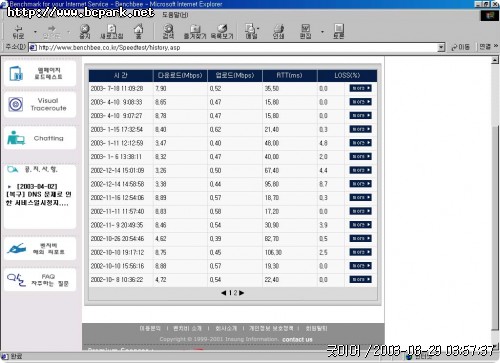Screen dimensions: 500x363
Task: Open more for the 2003-1-6 13:38:11 row
Action: click(360, 156)
